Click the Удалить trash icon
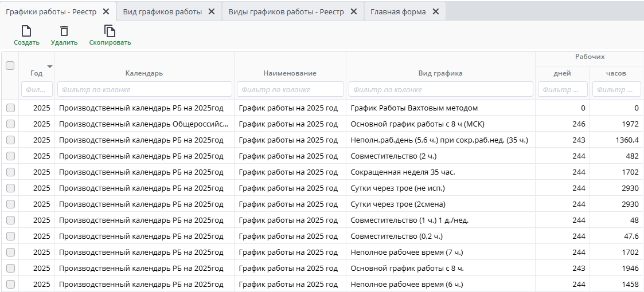 (x=64, y=31)
